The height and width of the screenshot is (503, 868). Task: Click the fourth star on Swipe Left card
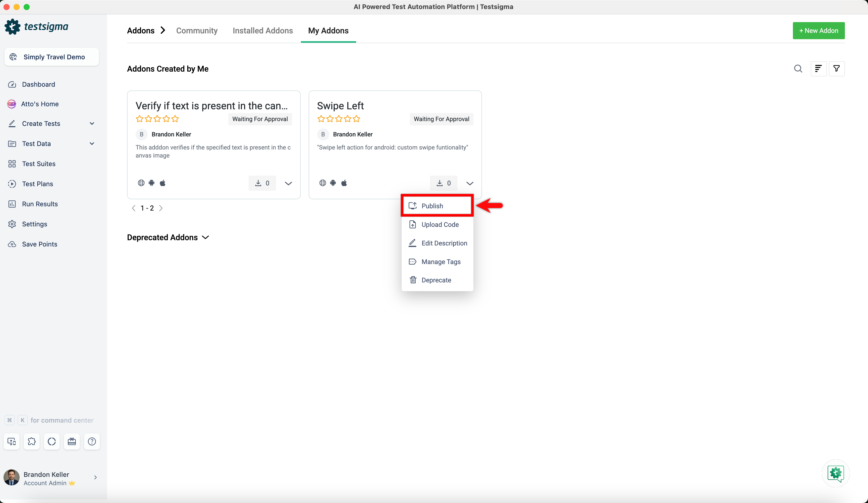[348, 119]
